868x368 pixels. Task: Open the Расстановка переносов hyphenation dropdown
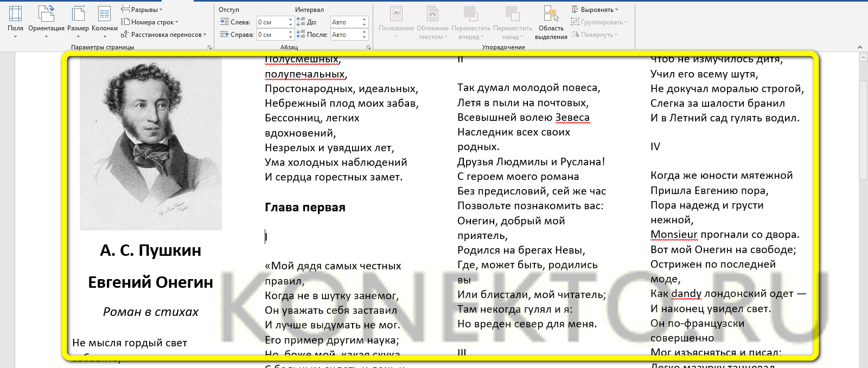(164, 35)
